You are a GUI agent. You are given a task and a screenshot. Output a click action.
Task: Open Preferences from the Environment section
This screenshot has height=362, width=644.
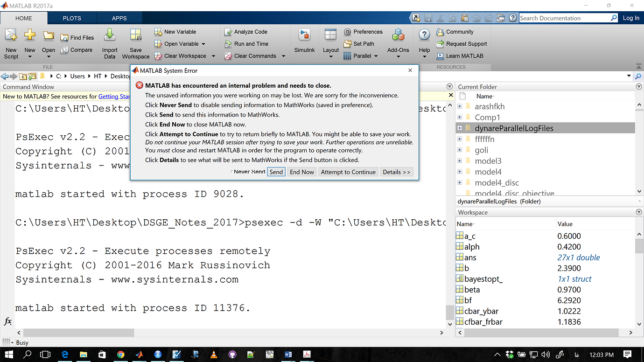pyautogui.click(x=364, y=32)
